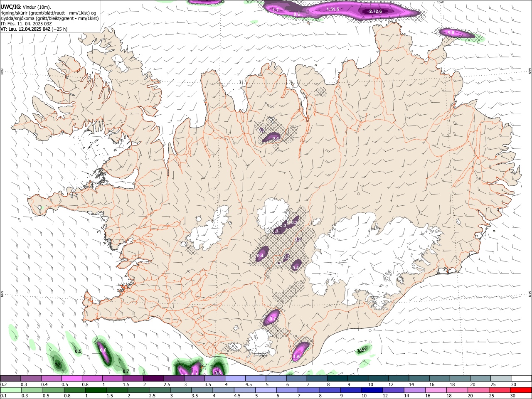Click the 'Vindur (10m)' header text
Image resolution: width=532 pixels, height=399 pixels.
coord(37,7)
